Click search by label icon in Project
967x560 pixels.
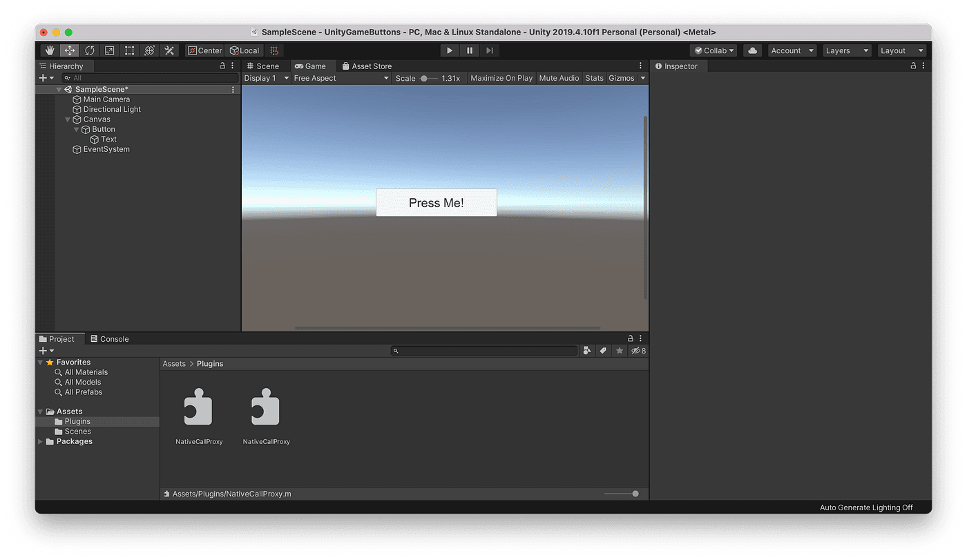point(603,351)
